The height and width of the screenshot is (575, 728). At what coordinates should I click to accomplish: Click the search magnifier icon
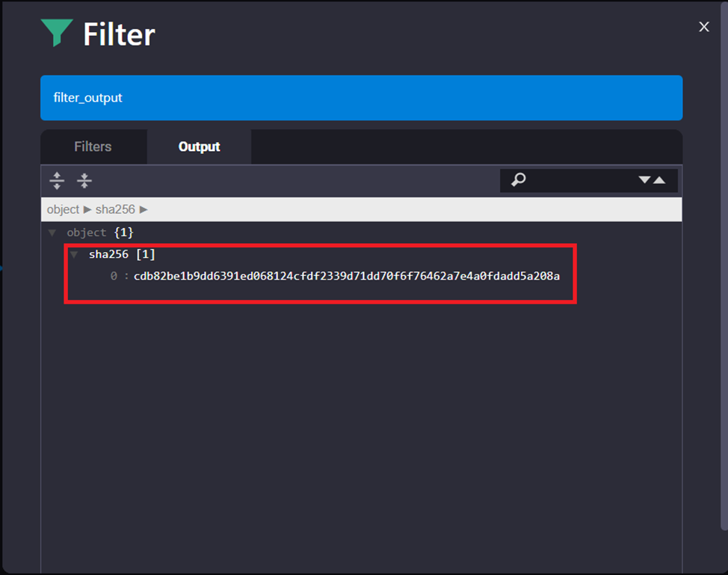pyautogui.click(x=518, y=179)
